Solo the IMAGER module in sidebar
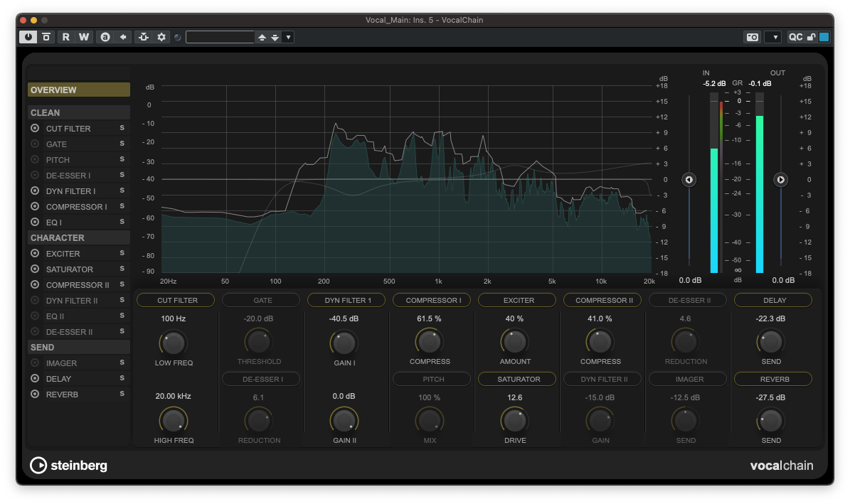850x504 pixels. click(122, 363)
